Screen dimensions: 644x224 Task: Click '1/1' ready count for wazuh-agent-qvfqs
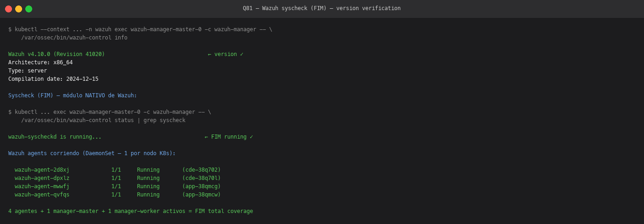(116, 195)
